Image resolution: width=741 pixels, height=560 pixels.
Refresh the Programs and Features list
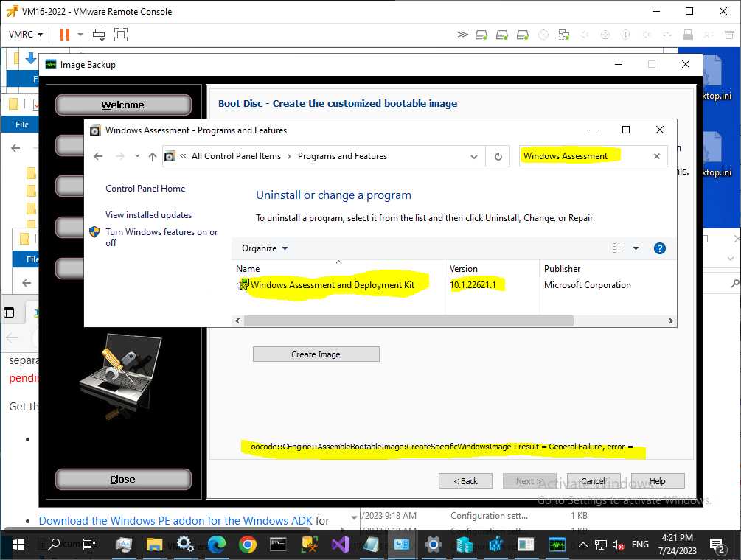click(498, 156)
